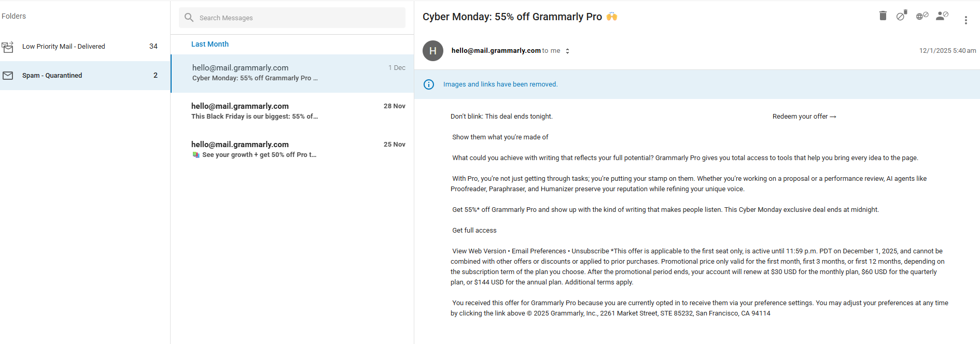Click the magnifier search icon
980x344 pixels.
(189, 18)
